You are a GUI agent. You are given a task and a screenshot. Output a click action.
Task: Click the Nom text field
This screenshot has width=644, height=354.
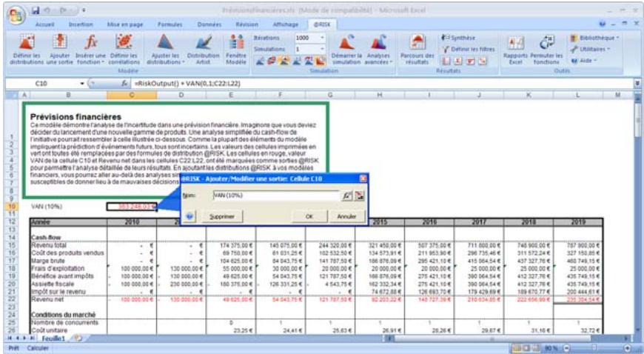pos(274,195)
